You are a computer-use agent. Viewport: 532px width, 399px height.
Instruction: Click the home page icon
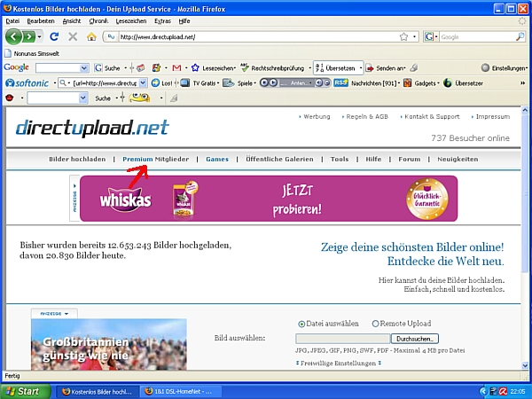point(91,36)
